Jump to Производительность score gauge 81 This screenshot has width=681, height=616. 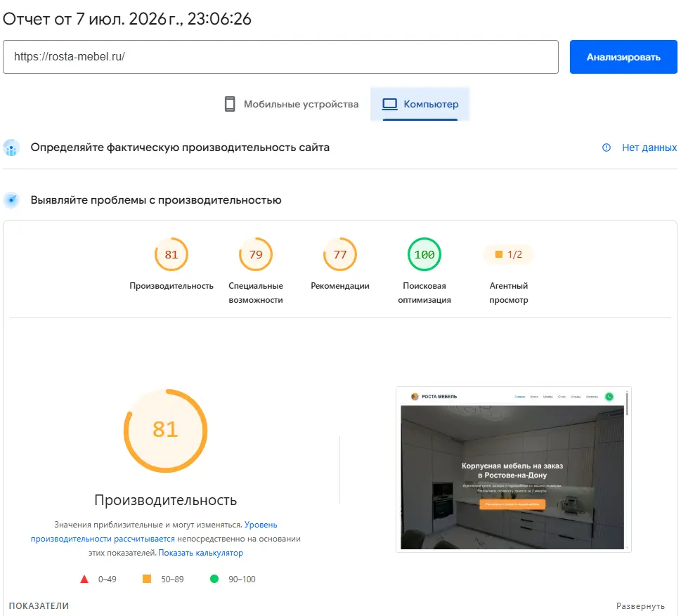click(x=171, y=254)
